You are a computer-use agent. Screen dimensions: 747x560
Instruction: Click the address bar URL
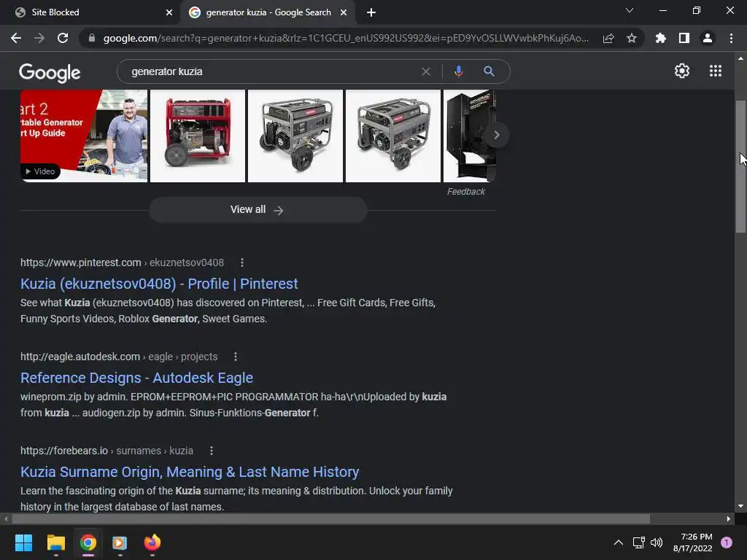click(x=346, y=38)
